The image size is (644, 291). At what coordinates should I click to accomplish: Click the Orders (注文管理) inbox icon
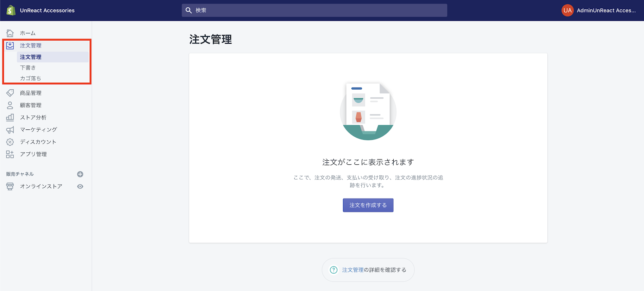pos(10,45)
